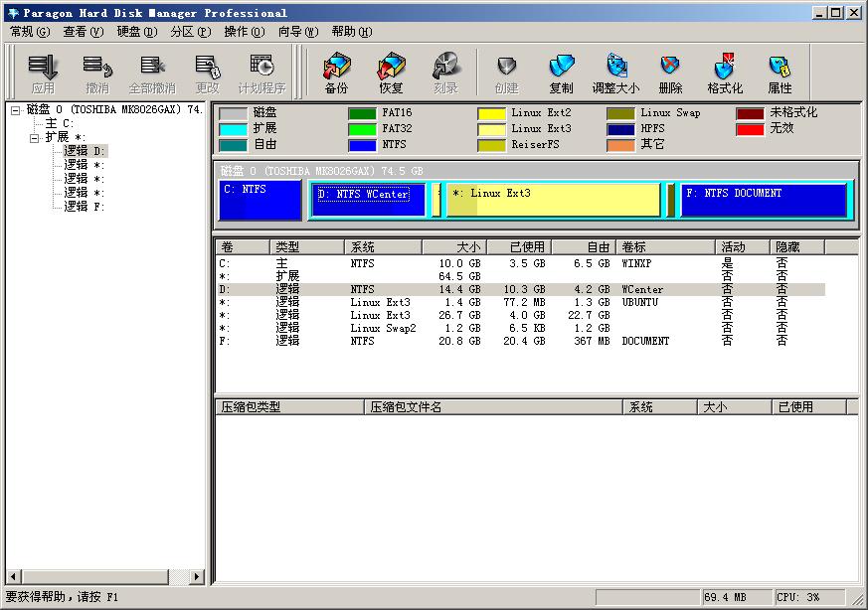Sort by the 卷 column header

[x=243, y=246]
